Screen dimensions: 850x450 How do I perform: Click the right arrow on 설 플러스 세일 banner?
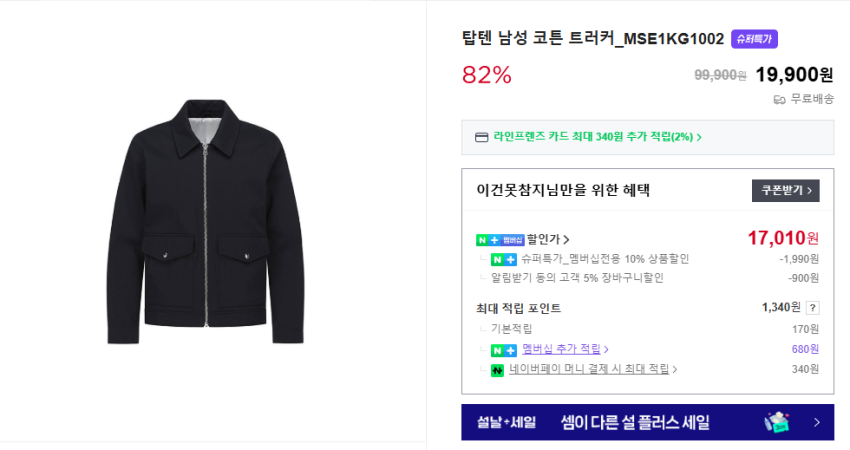tap(816, 422)
